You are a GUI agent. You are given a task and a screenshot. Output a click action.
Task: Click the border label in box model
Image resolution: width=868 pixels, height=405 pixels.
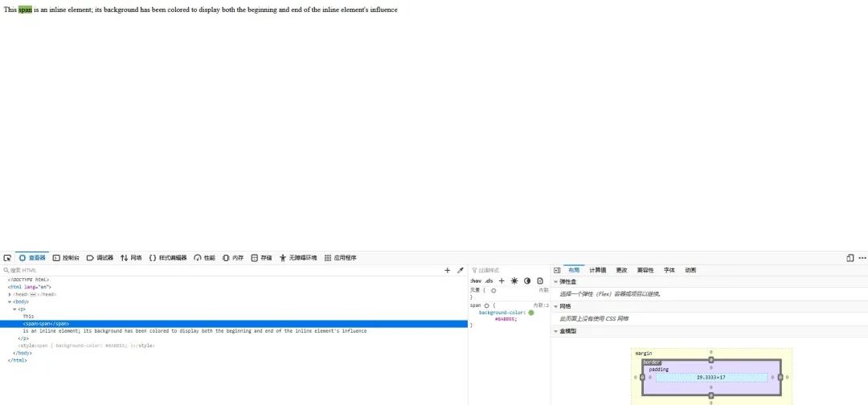[x=652, y=362]
